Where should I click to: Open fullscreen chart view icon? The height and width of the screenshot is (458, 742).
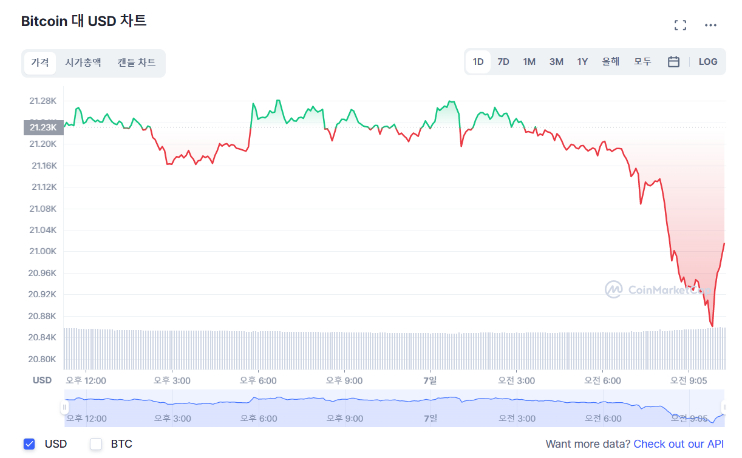pyautogui.click(x=681, y=25)
